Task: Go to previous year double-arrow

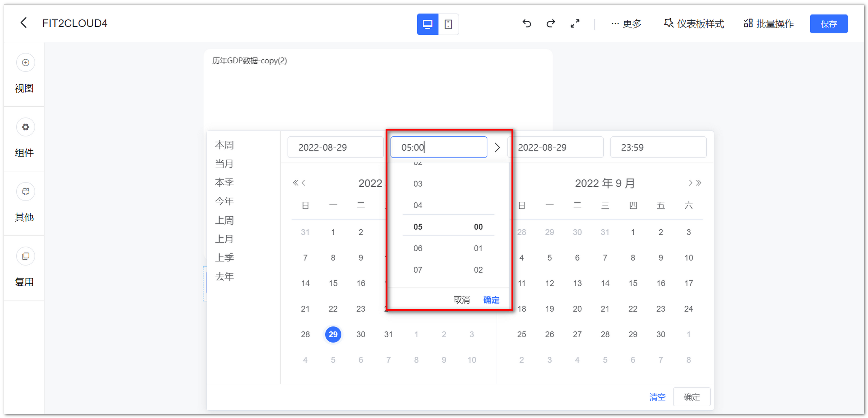Action: click(x=295, y=183)
